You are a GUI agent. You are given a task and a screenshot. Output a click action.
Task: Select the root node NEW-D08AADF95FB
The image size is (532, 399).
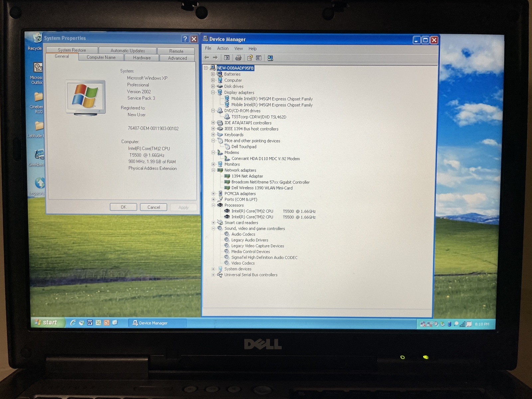(x=235, y=68)
